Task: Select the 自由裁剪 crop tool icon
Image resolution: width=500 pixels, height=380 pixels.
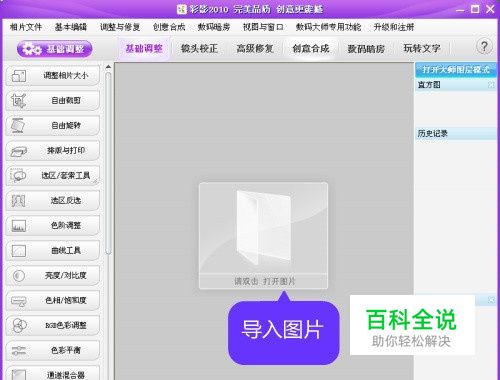Action: 19,101
